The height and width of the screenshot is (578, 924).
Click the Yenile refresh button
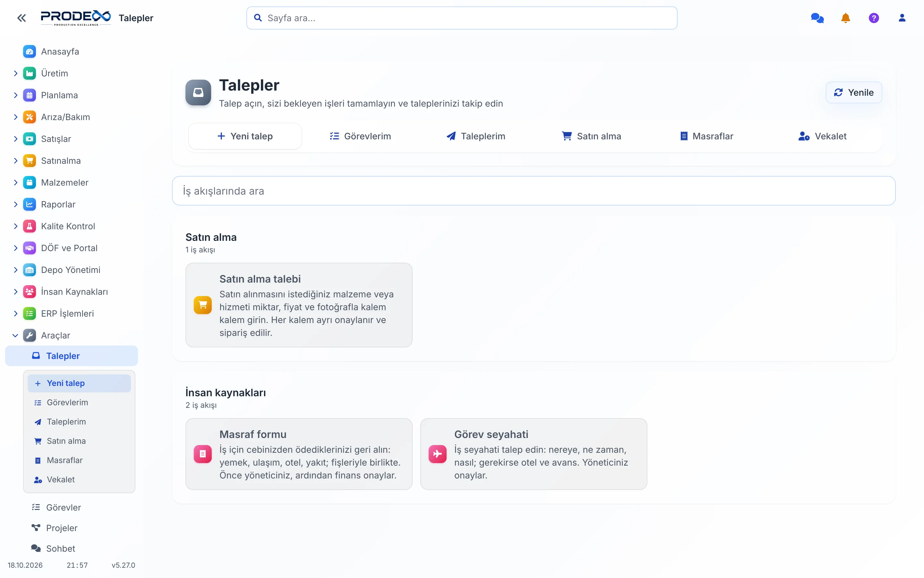[854, 92]
